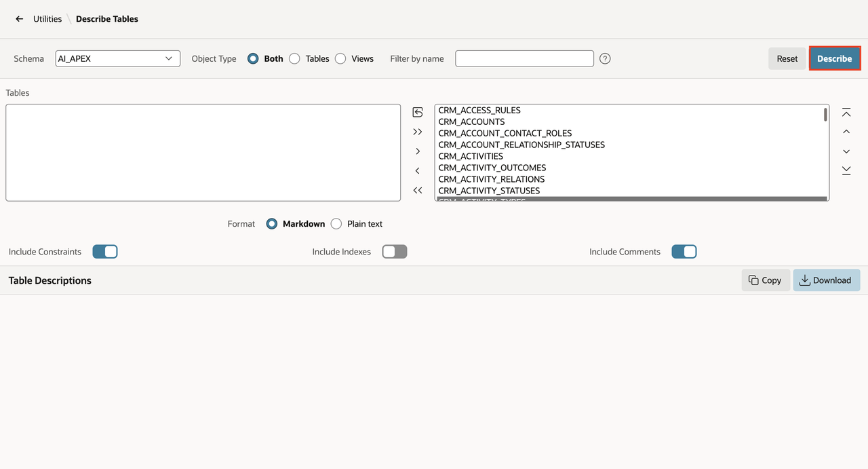Move all tables with the double right arrow

[x=418, y=132]
